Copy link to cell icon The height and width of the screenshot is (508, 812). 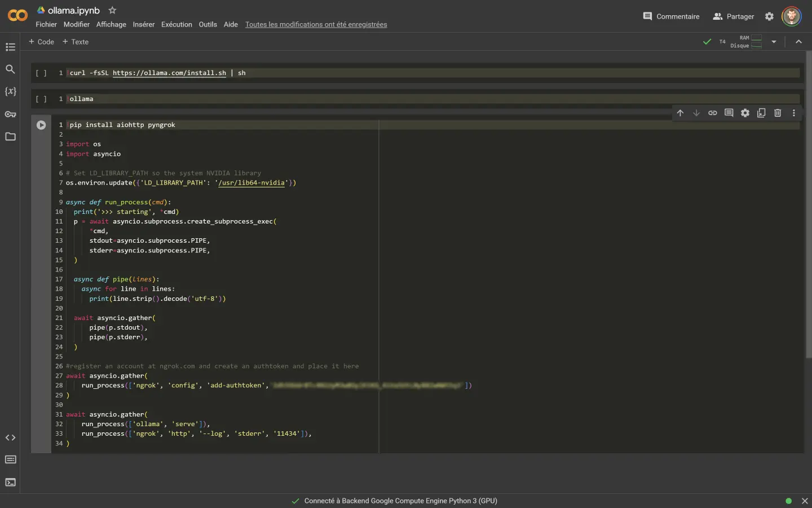click(x=713, y=113)
